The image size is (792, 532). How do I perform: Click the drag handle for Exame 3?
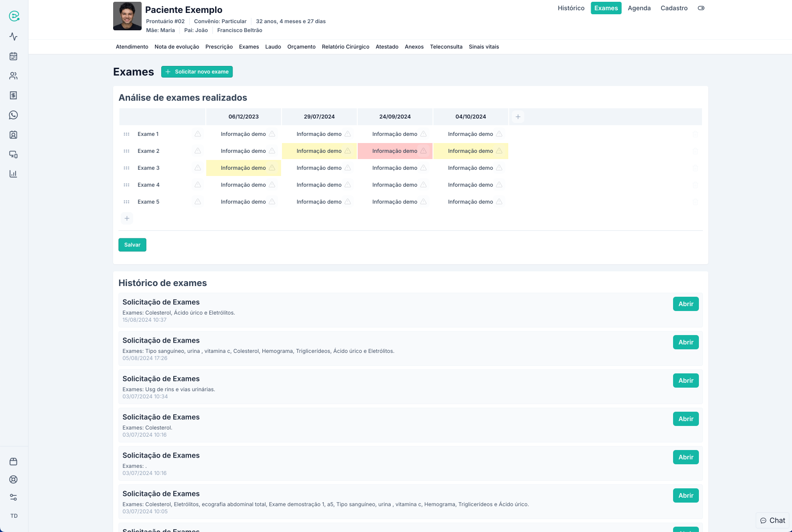click(x=127, y=168)
